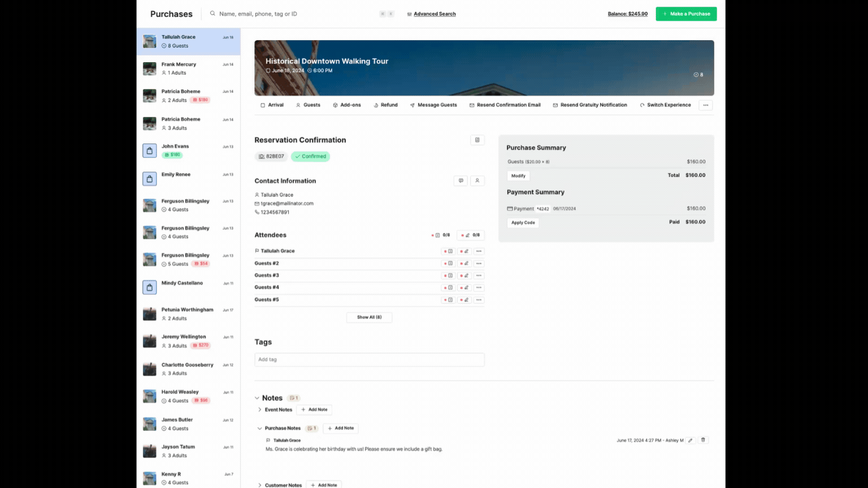868x488 pixels.
Task: Select Harold Weasley purchase
Action: pyautogui.click(x=189, y=396)
